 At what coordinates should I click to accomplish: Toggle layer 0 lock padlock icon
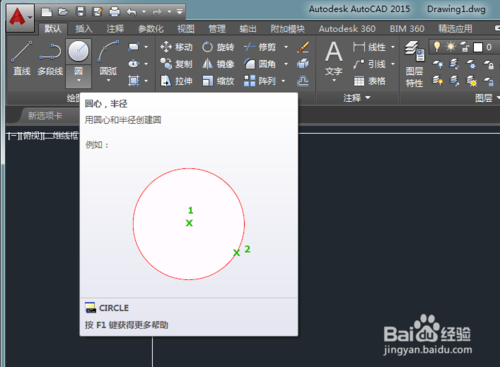tap(464, 47)
